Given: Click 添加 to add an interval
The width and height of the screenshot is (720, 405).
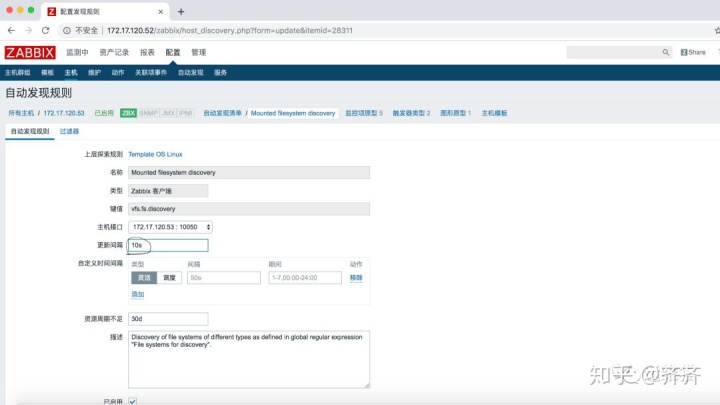Looking at the screenshot, I should (x=138, y=294).
